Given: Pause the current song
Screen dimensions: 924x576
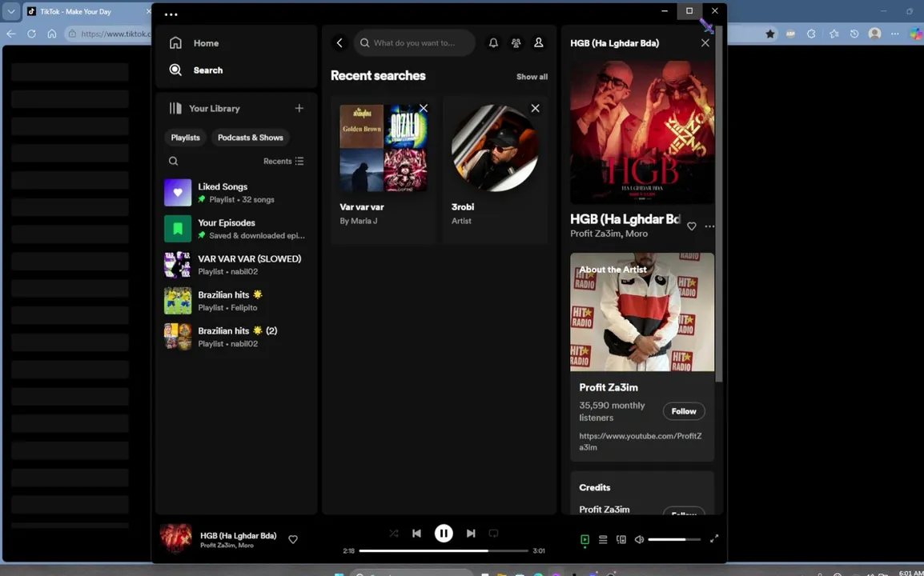Looking at the screenshot, I should point(444,534).
